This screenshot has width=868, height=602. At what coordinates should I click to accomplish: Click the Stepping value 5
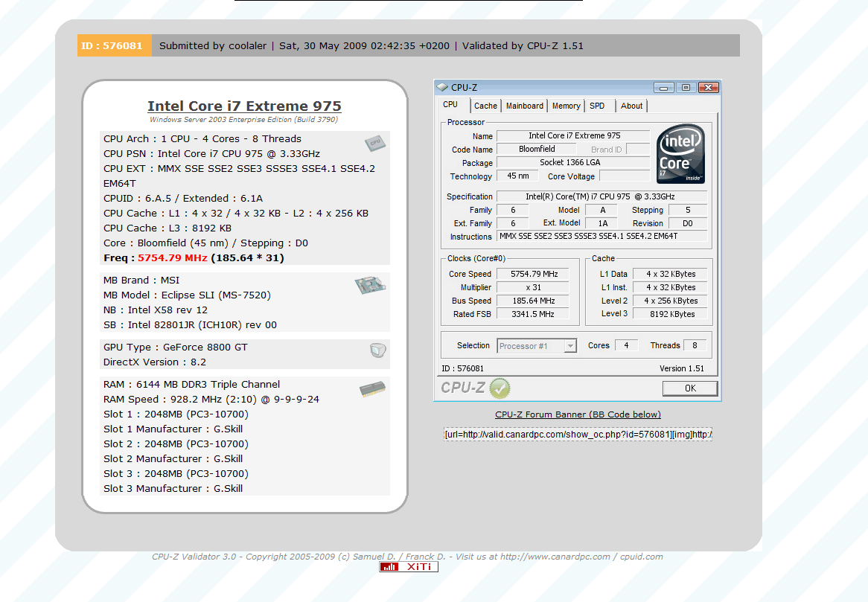click(688, 210)
